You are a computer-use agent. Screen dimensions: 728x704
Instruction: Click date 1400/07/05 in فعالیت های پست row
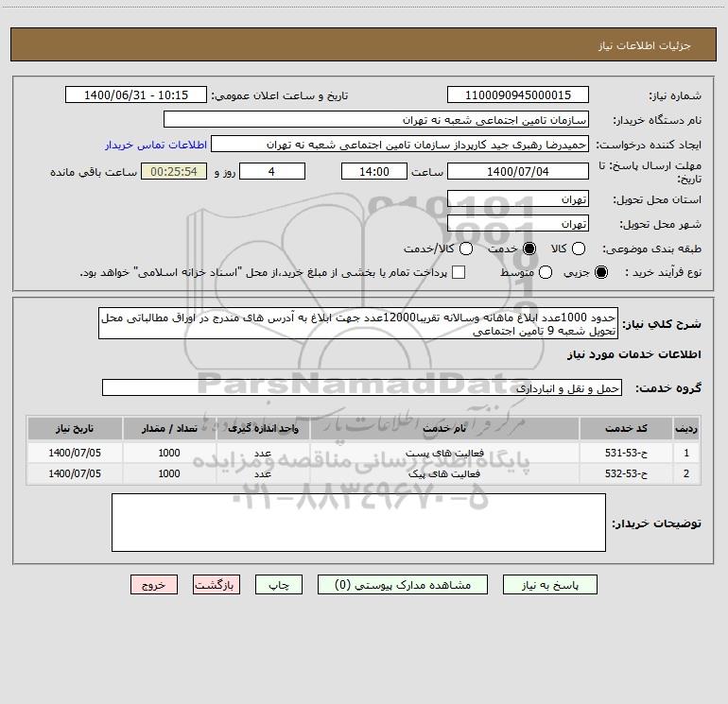tap(75, 453)
